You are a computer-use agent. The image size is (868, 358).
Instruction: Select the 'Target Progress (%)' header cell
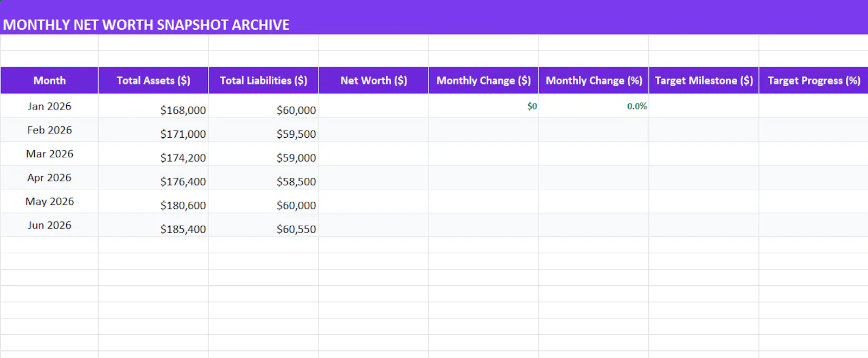(x=814, y=80)
